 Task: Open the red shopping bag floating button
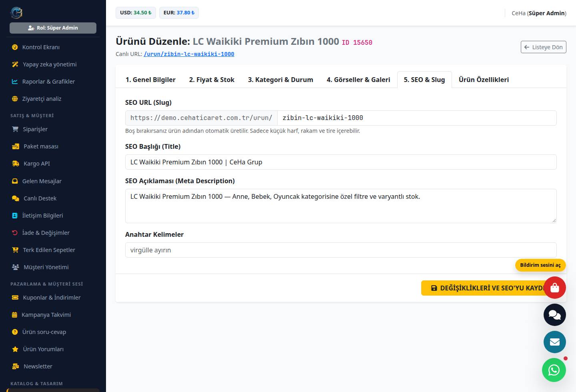pos(555,288)
